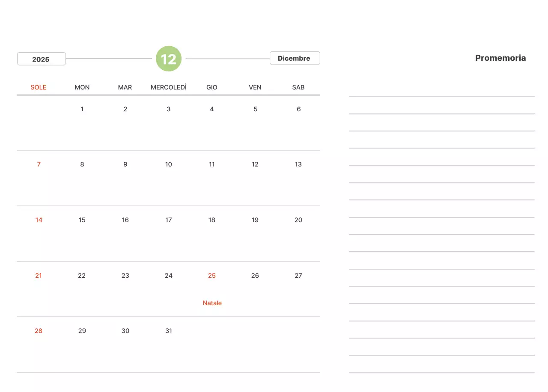The image size is (548, 392).
Task: Pick date 31 in the last row
Action: [x=169, y=331]
